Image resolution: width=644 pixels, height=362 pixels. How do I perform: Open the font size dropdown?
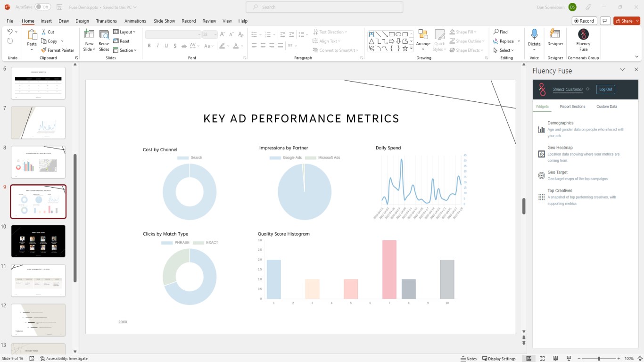pos(215,34)
